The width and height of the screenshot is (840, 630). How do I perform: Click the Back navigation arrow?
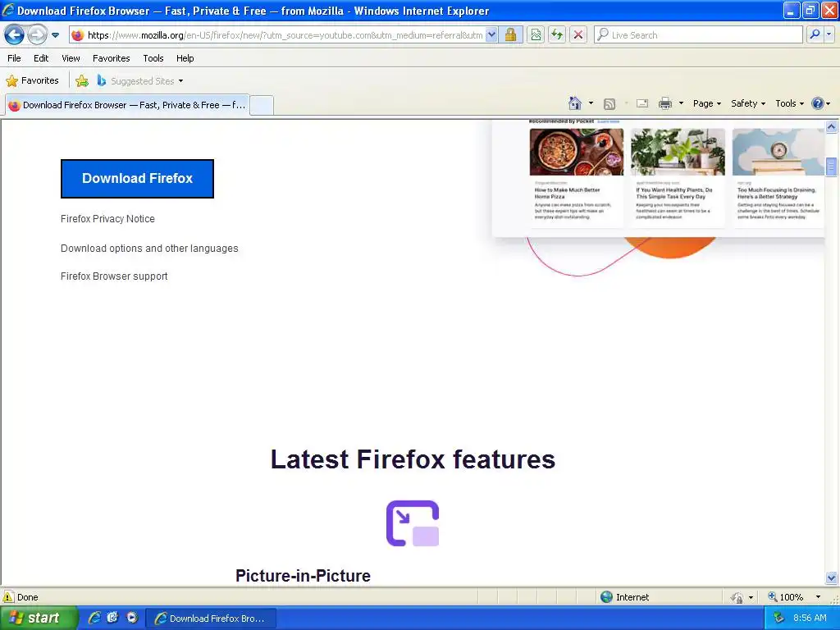15,35
